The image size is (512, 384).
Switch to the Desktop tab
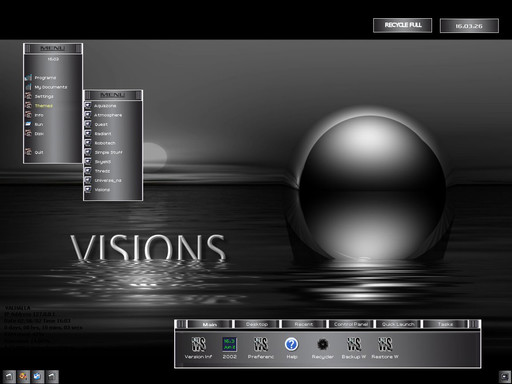point(257,324)
